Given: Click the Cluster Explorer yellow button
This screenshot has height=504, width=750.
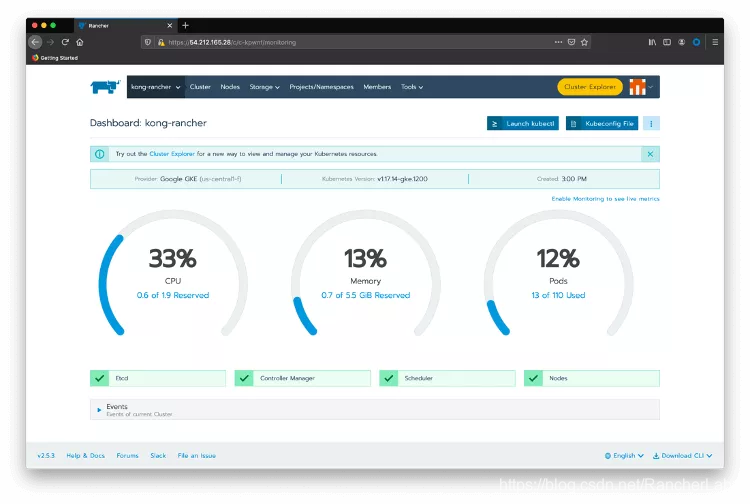Looking at the screenshot, I should tap(590, 87).
